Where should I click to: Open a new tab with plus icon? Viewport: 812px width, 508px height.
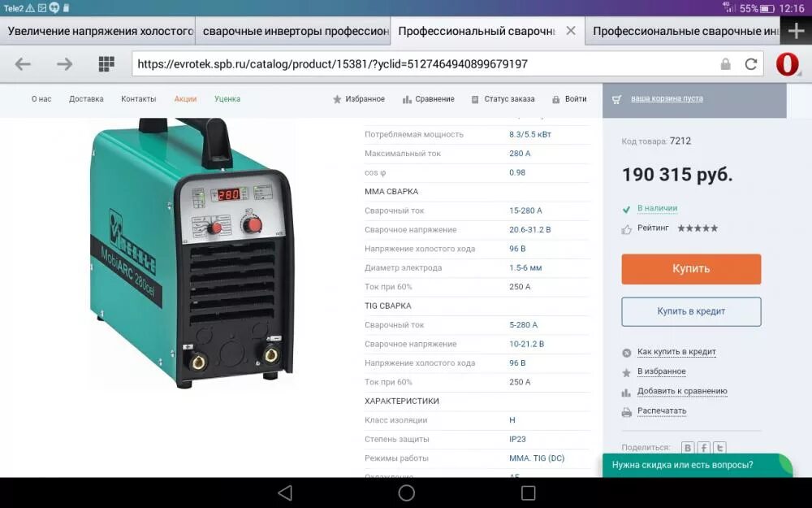(x=796, y=31)
